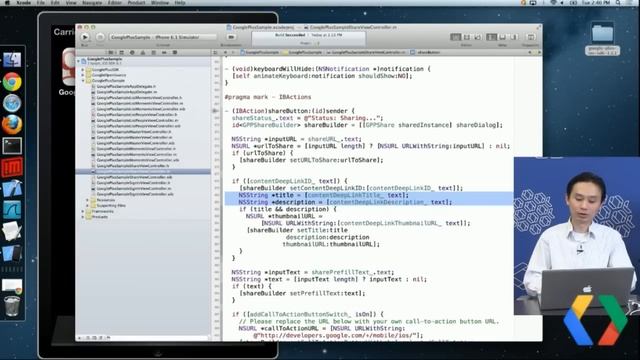Screen dimensions: 640x360
Task: Open the Help menu
Action: 180,2
